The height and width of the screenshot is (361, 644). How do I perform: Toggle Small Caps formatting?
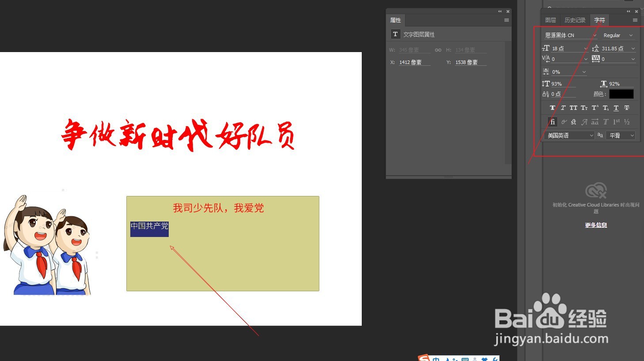(584, 108)
